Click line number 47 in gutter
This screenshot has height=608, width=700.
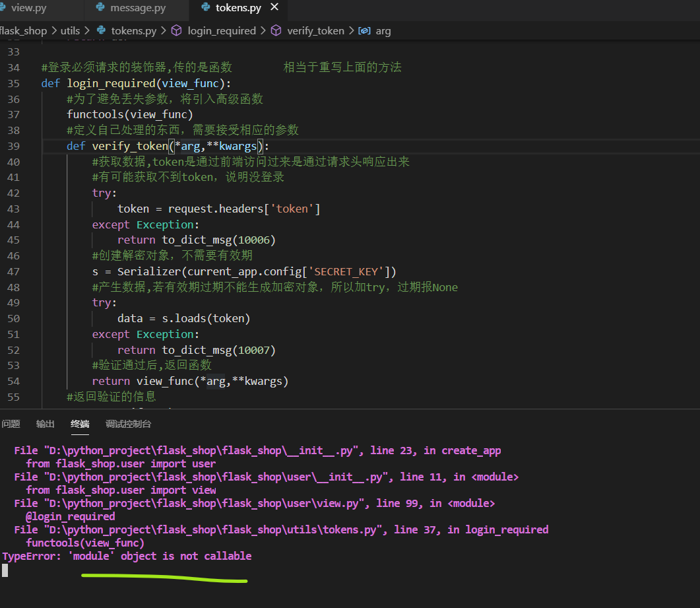13,271
